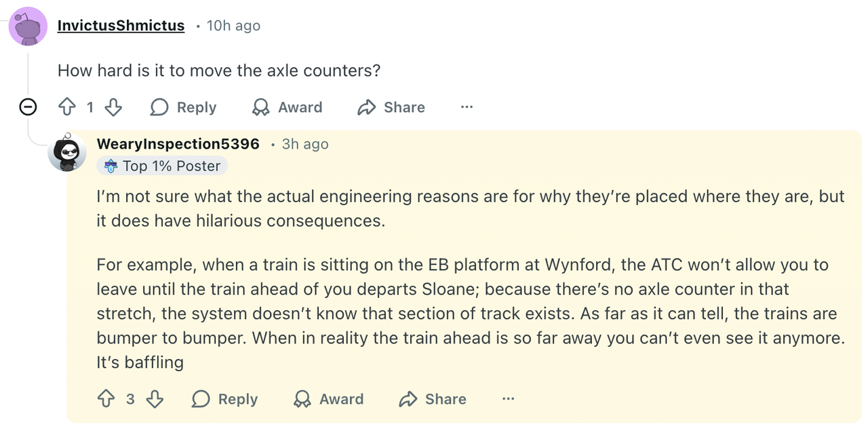Click the Award icon on WearyInspection5396's reply
This screenshot has width=868, height=431.
tap(302, 399)
